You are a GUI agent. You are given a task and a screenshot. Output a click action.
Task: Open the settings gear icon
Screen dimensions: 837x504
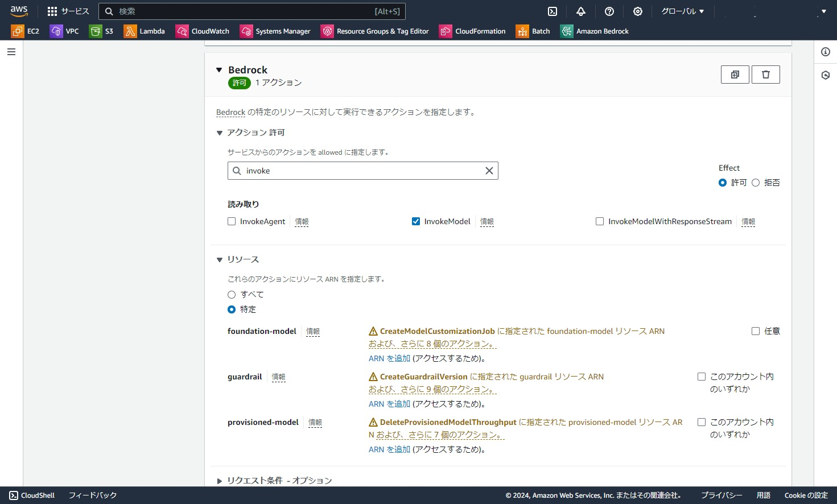[x=638, y=11]
